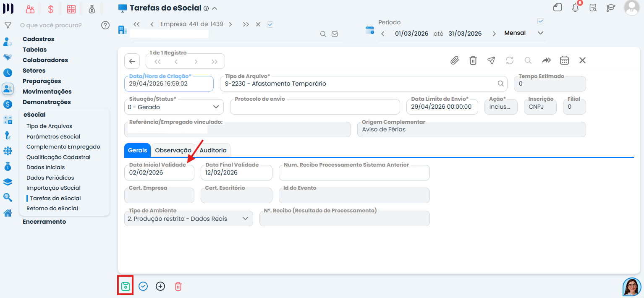The image size is (644, 298).
Task: Open the sticky note icon in the top bar
Action: click(x=558, y=7)
